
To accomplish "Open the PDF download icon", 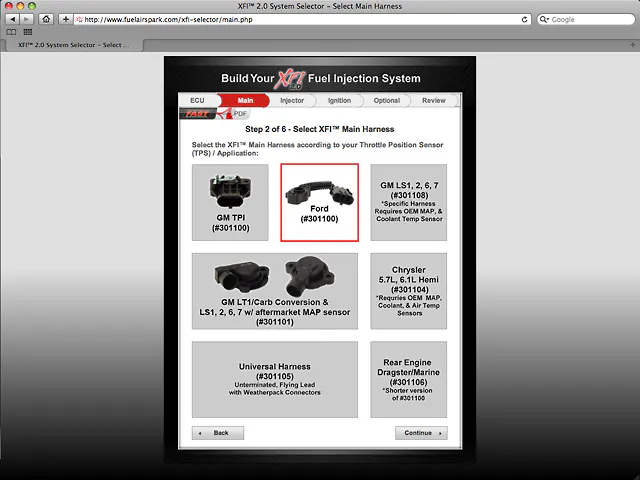I will (236, 114).
